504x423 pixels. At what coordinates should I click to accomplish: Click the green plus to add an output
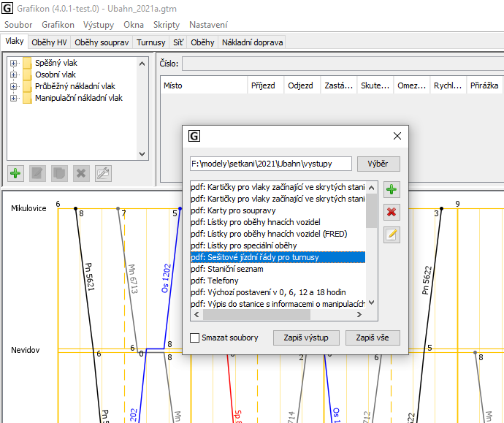(x=392, y=190)
